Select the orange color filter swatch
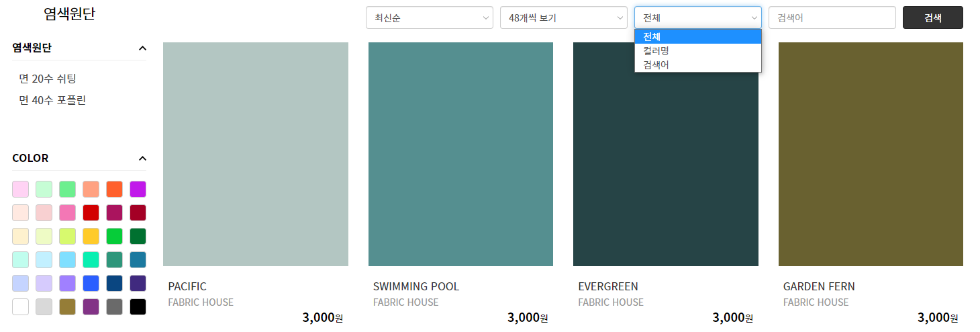The image size is (980, 332). pos(114,190)
